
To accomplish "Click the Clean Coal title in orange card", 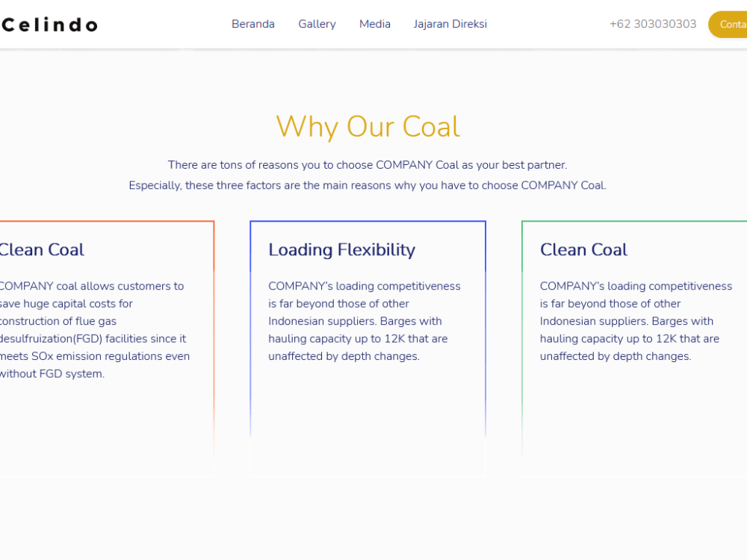I will 42,249.
